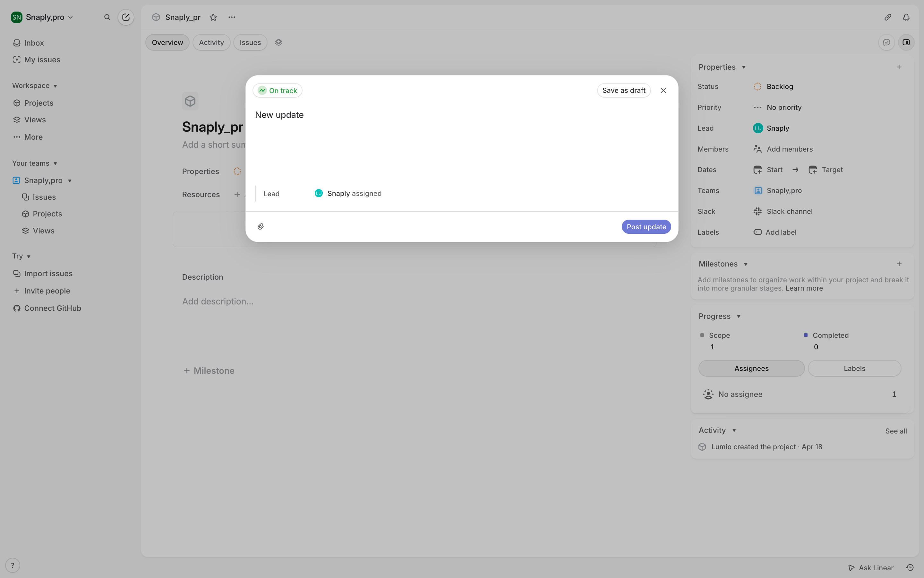Select the Labels progress tab
Image resolution: width=924 pixels, height=578 pixels.
[x=854, y=369]
